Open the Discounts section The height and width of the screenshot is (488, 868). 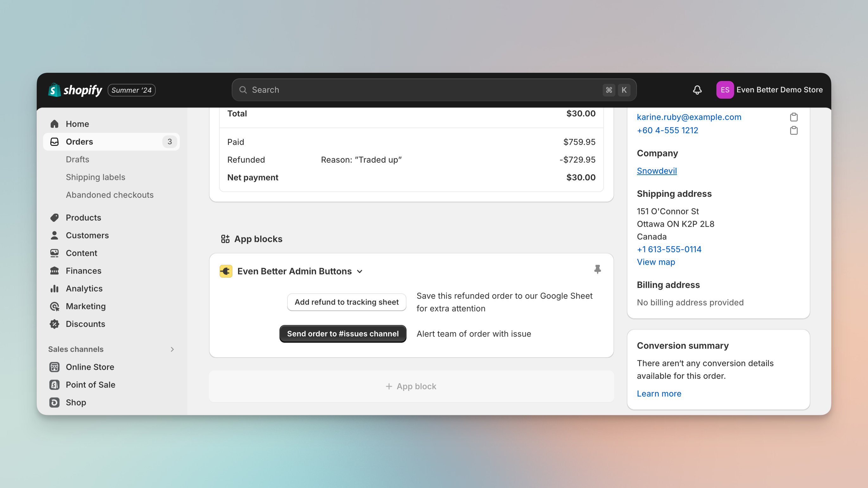111,324
